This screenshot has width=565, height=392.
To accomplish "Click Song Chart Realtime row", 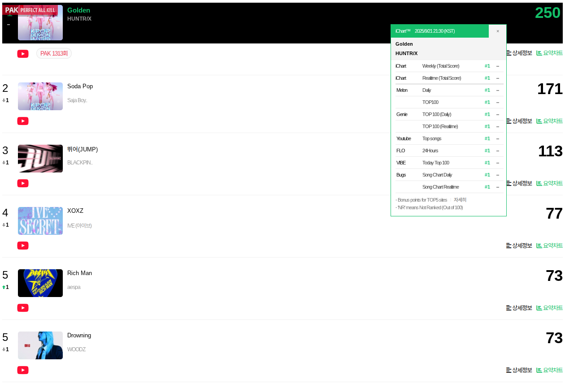I will (x=449, y=187).
